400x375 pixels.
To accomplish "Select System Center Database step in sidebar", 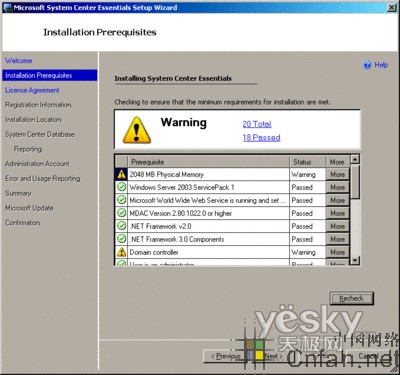I will tap(40, 134).
